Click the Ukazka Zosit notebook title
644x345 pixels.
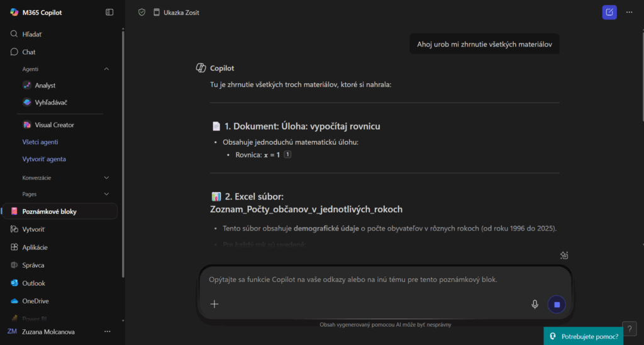tap(181, 13)
